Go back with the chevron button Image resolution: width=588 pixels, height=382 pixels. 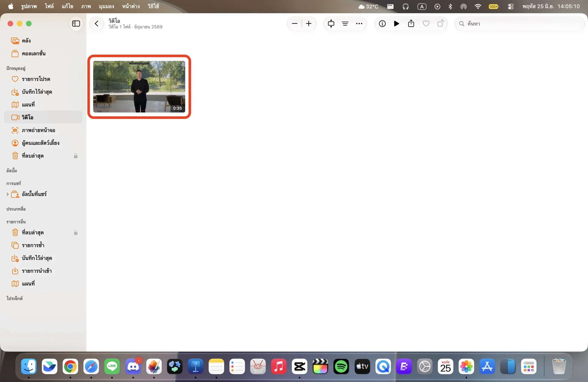97,24
